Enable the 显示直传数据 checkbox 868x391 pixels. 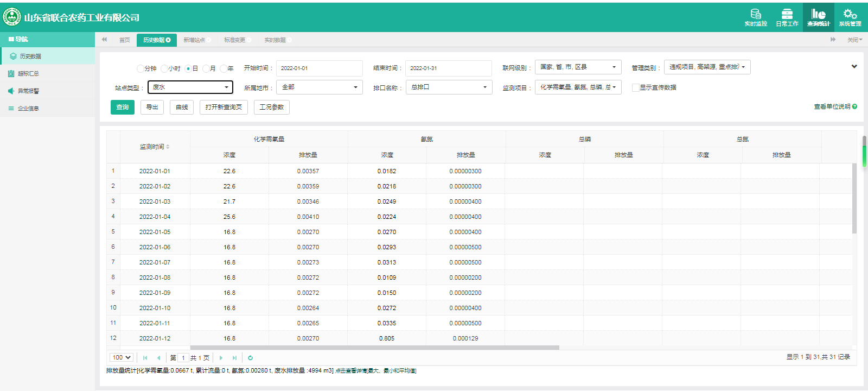(635, 87)
